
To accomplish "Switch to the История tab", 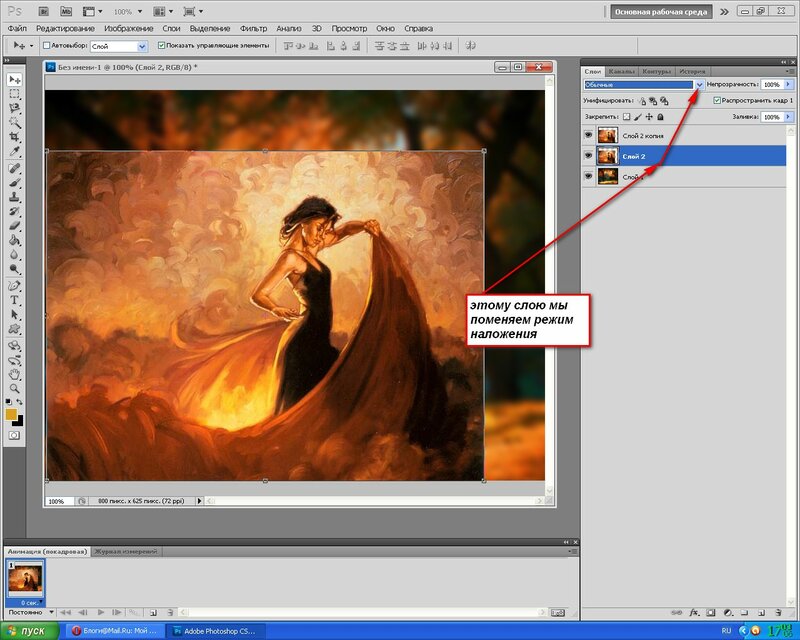I will (x=692, y=71).
